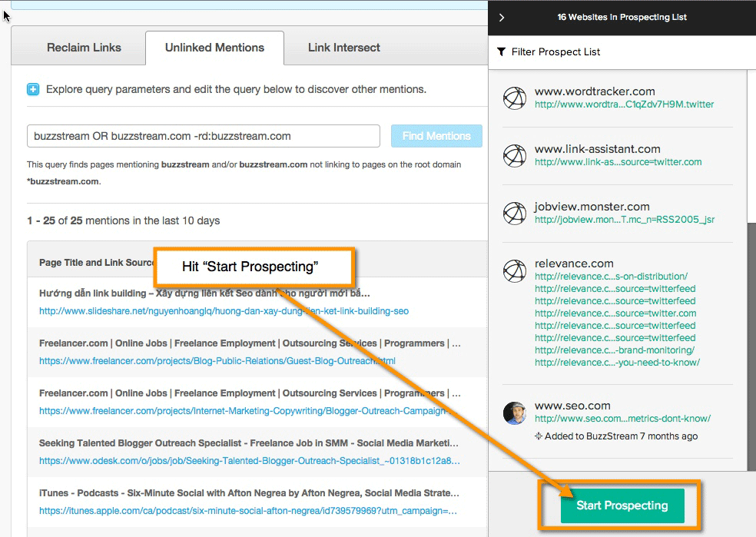Viewport: 756px width, 537px height.
Task: Open the freelancer.com Blogger-Outreach-Campaign link
Action: point(248,411)
